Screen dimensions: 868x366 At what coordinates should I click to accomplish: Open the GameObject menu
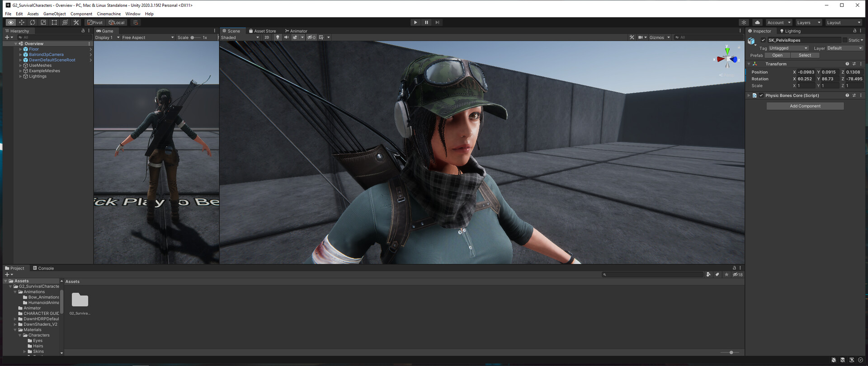[55, 14]
